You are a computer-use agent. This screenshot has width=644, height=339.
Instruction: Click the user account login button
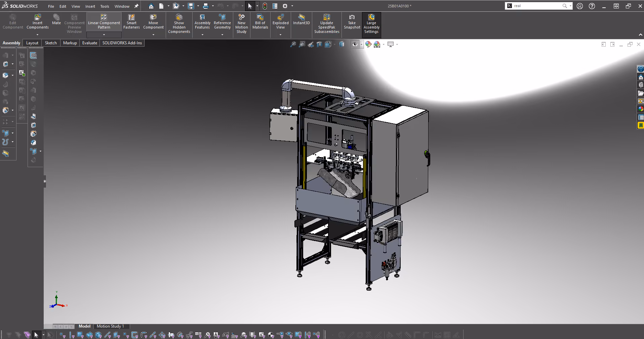point(580,6)
